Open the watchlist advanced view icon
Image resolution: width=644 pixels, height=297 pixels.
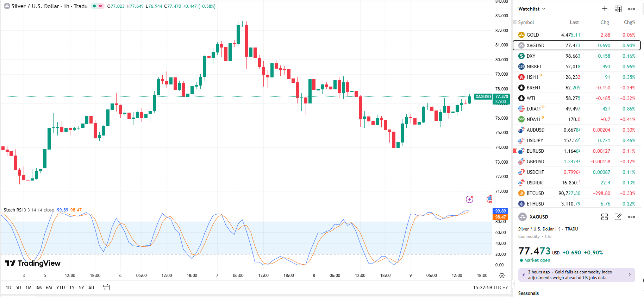pos(618,9)
